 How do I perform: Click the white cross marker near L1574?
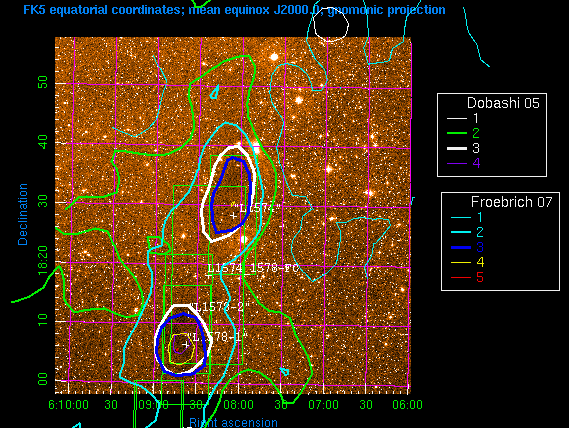pos(233,215)
